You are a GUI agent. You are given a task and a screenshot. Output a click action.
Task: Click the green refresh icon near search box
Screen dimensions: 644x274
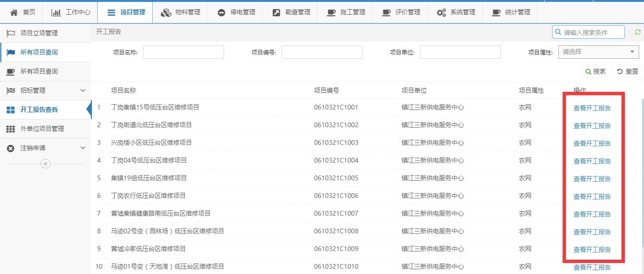tap(637, 32)
